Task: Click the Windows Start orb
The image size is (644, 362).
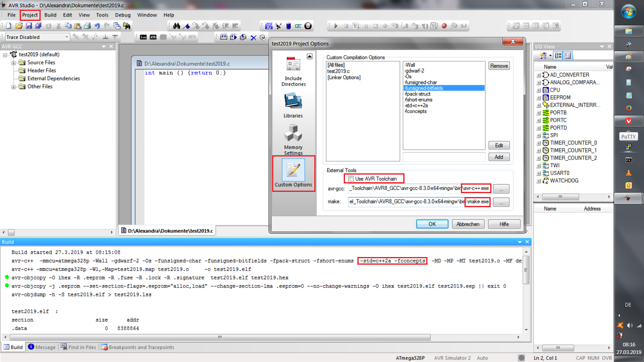Action: coord(628,12)
